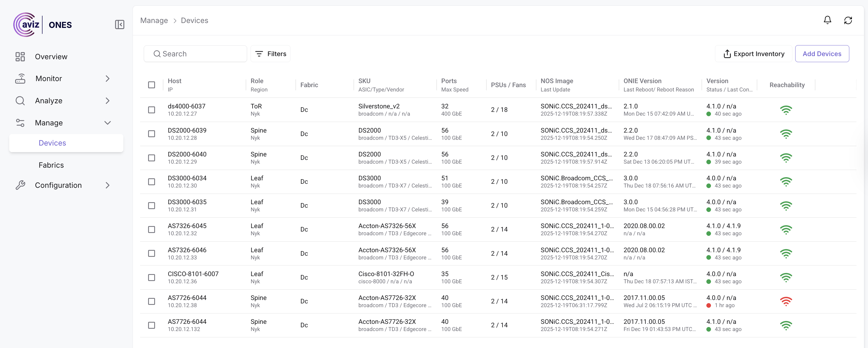The height and width of the screenshot is (348, 868).
Task: Tick the CISCO-8101-6007 device checkbox
Action: click(152, 277)
